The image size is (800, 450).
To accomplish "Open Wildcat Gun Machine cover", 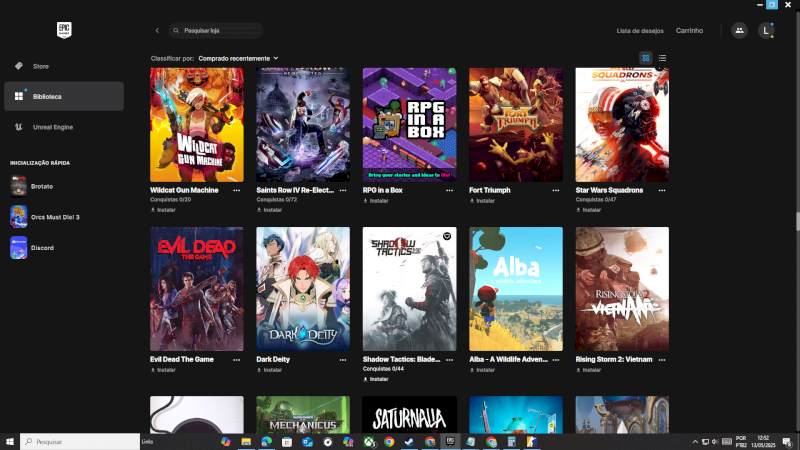I will click(197, 125).
